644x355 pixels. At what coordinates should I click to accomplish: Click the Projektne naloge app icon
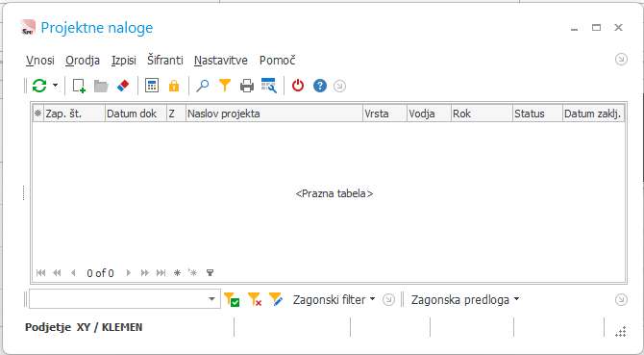point(28,28)
